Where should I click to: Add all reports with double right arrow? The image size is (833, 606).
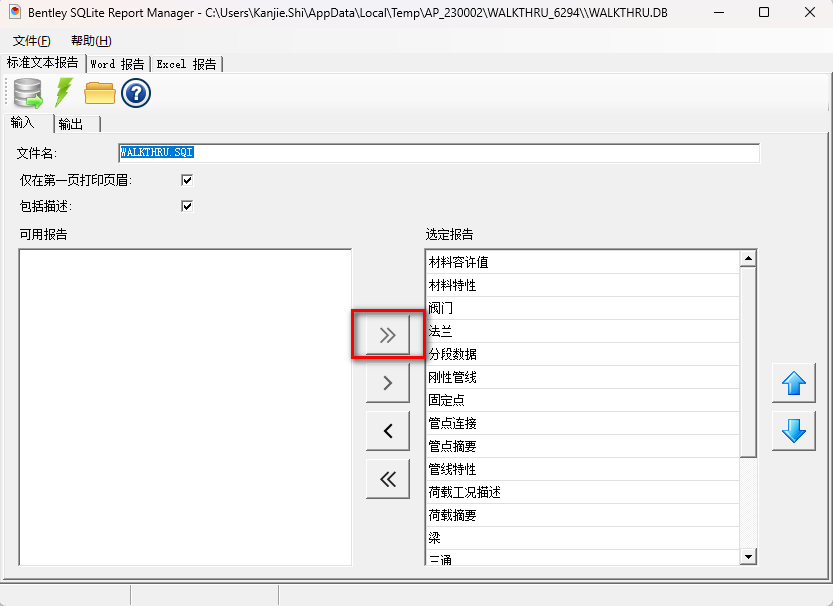[x=388, y=335]
